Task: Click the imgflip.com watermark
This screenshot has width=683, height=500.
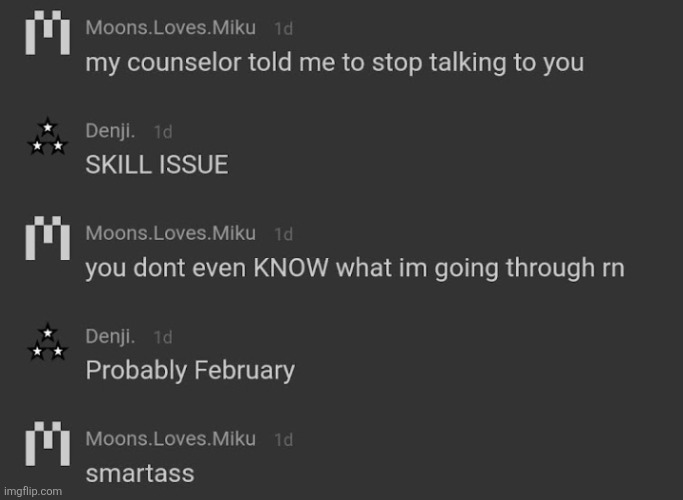Action: coord(32,492)
